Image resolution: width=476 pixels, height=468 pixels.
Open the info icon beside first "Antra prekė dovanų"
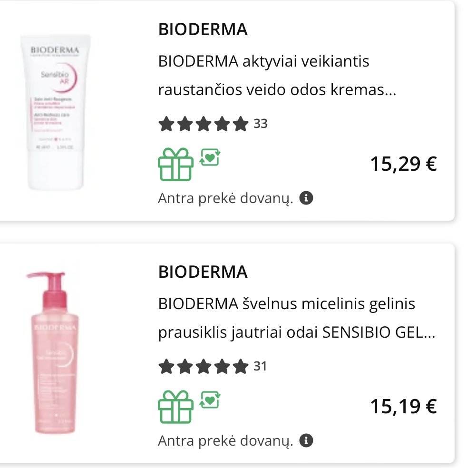click(x=306, y=198)
